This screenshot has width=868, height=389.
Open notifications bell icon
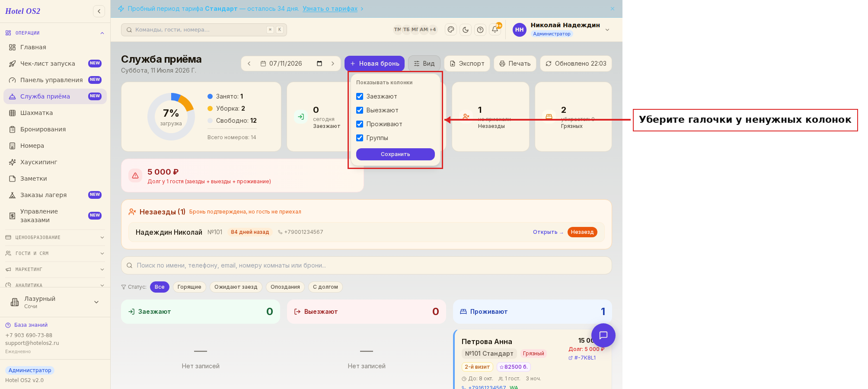(495, 30)
